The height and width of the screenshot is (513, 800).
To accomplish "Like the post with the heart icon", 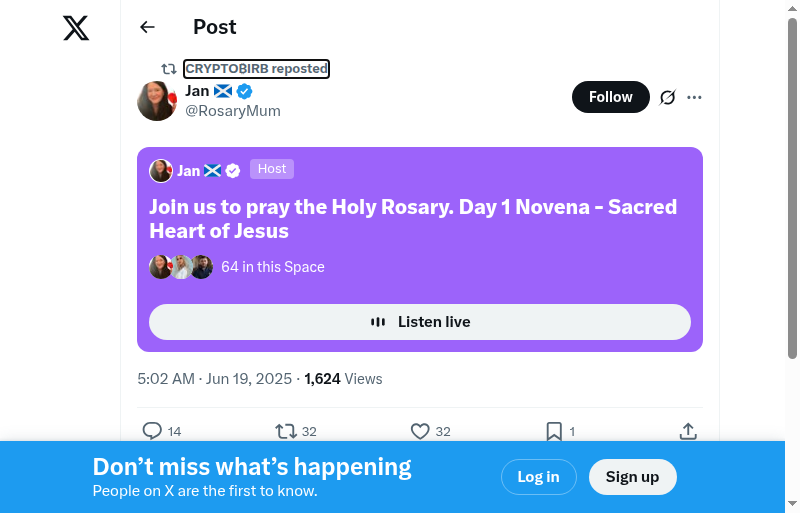I will point(420,431).
